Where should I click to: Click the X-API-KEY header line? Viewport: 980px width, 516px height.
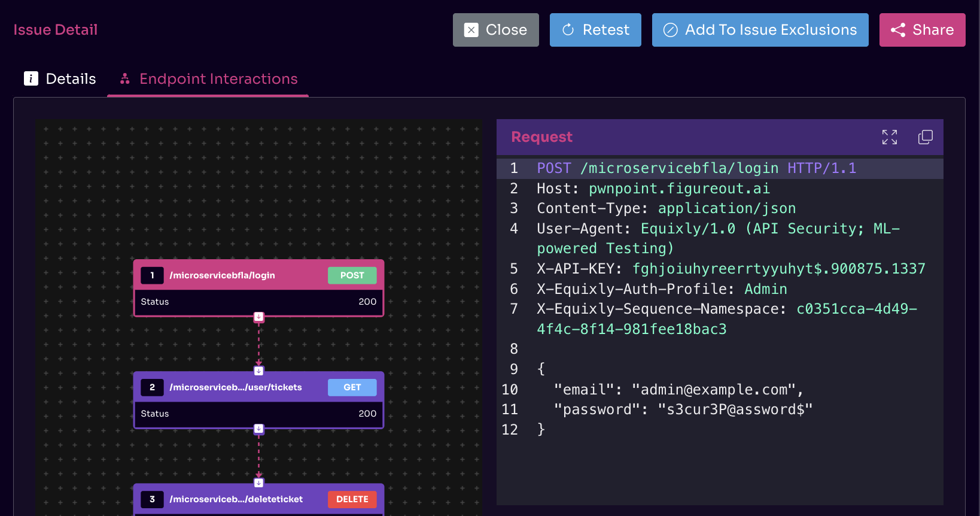[x=730, y=269]
